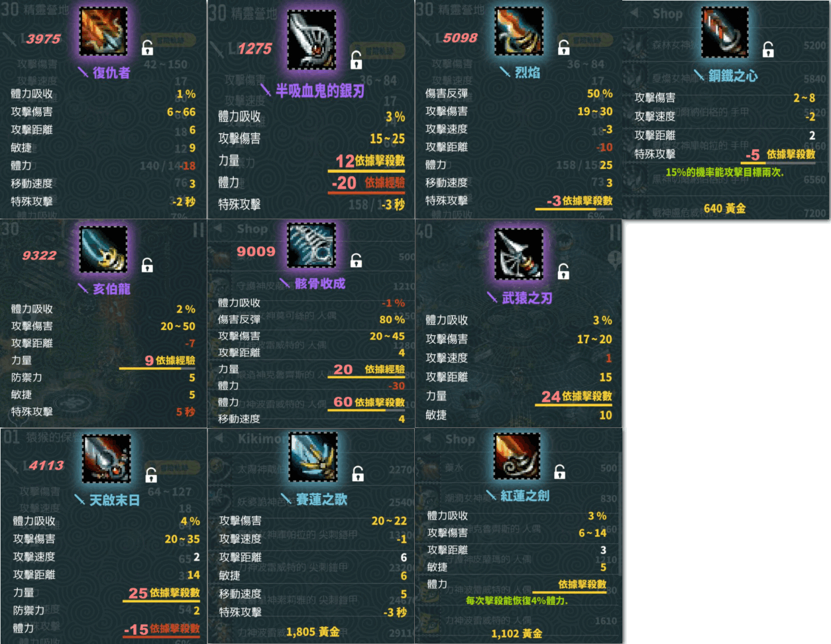Open the 鋼鐵之心 item icon

[x=725, y=32]
